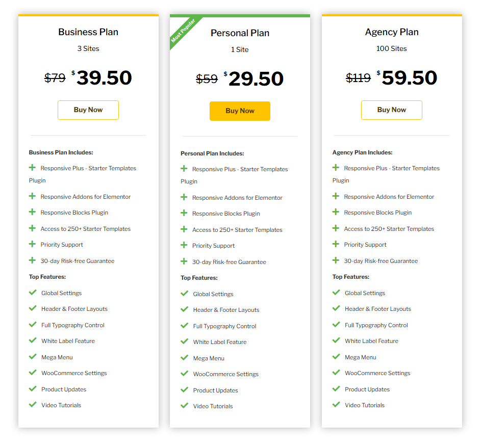481x448 pixels.
Task: Select the plus icon next to Responsive Addons for Elementor in Business Plan
Action: tap(32, 196)
